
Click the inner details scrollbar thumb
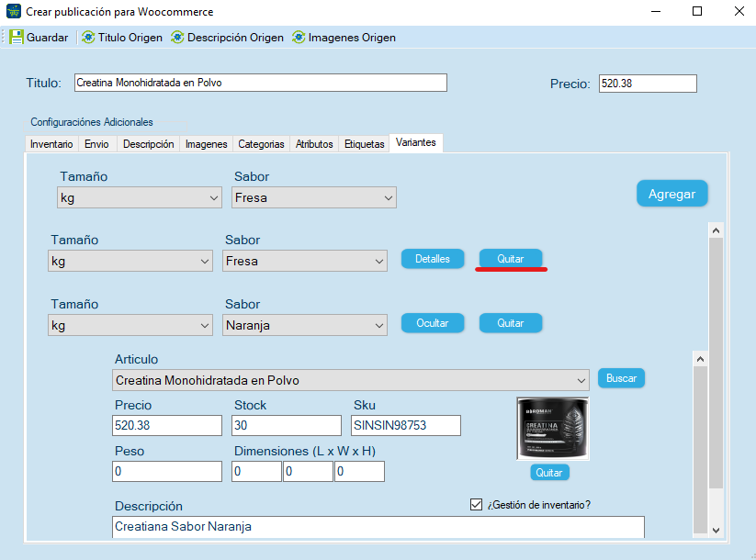(x=700, y=449)
